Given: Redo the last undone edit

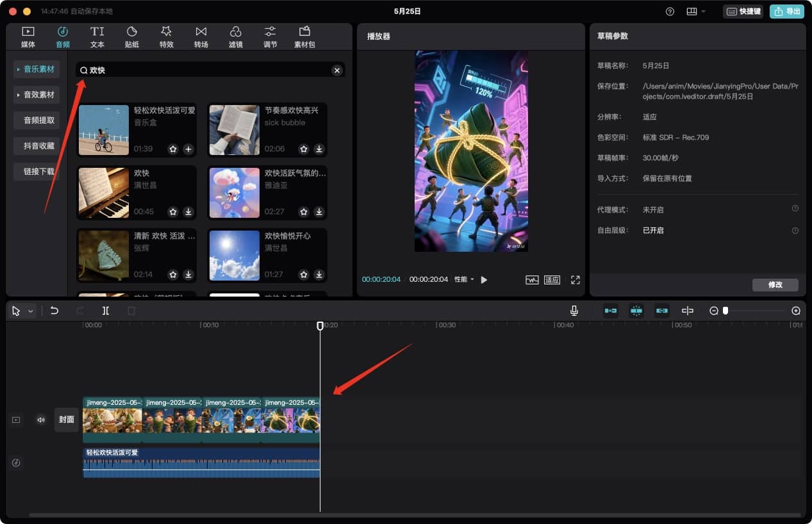Looking at the screenshot, I should [80, 311].
